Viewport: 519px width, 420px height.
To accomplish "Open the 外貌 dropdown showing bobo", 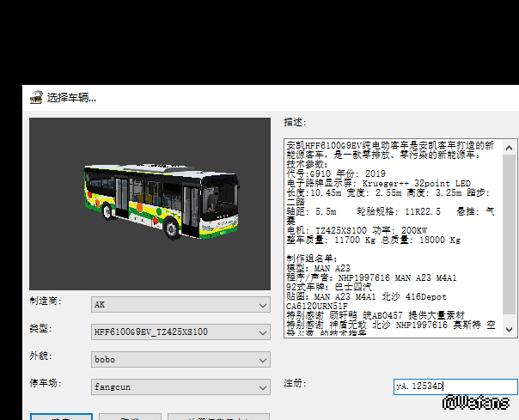I will (180, 359).
